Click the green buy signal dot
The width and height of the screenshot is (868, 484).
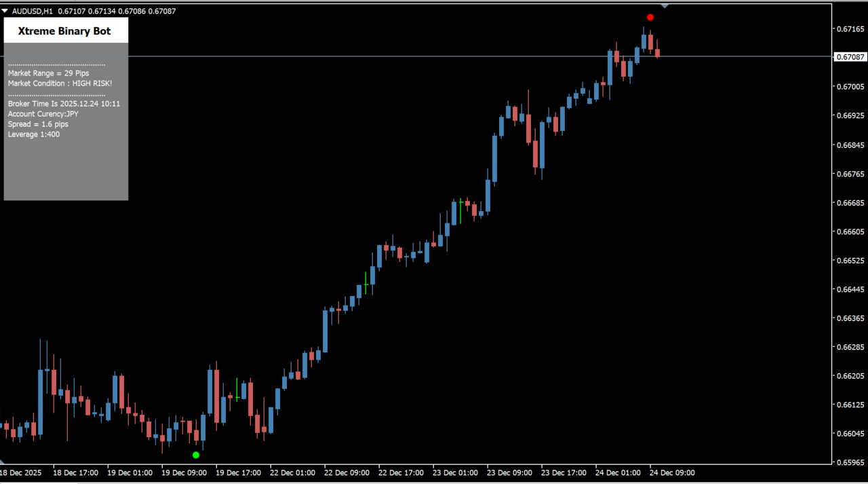click(x=196, y=455)
